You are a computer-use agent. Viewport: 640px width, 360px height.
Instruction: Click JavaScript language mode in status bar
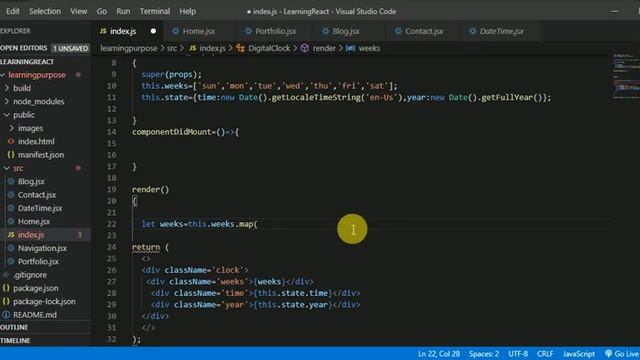[578, 354]
